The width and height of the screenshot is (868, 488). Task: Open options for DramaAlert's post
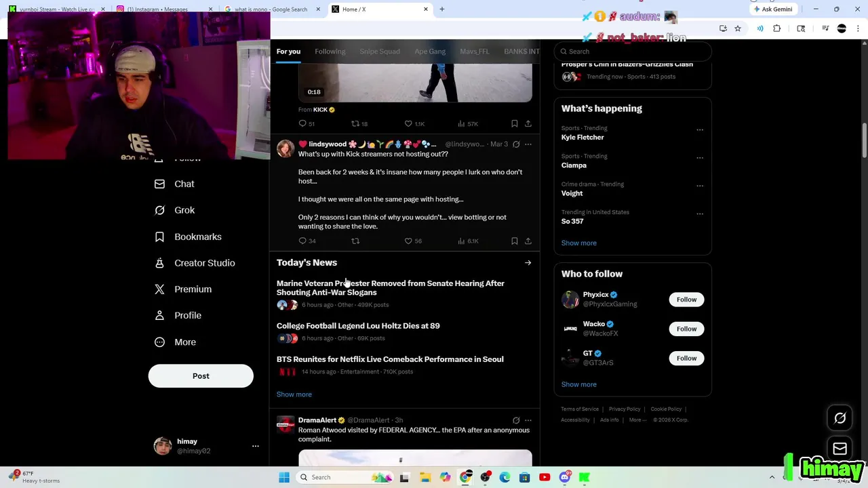pyautogui.click(x=528, y=420)
